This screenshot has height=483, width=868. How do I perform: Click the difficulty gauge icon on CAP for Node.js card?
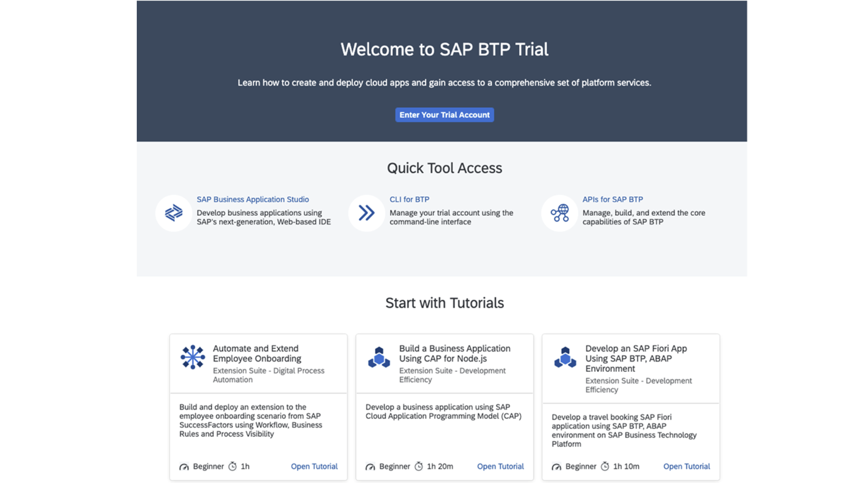(x=370, y=467)
